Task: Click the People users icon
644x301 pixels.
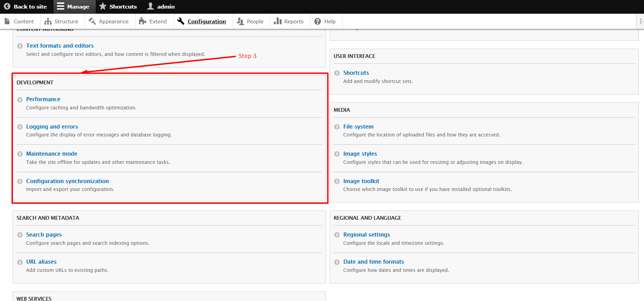Action: [240, 21]
